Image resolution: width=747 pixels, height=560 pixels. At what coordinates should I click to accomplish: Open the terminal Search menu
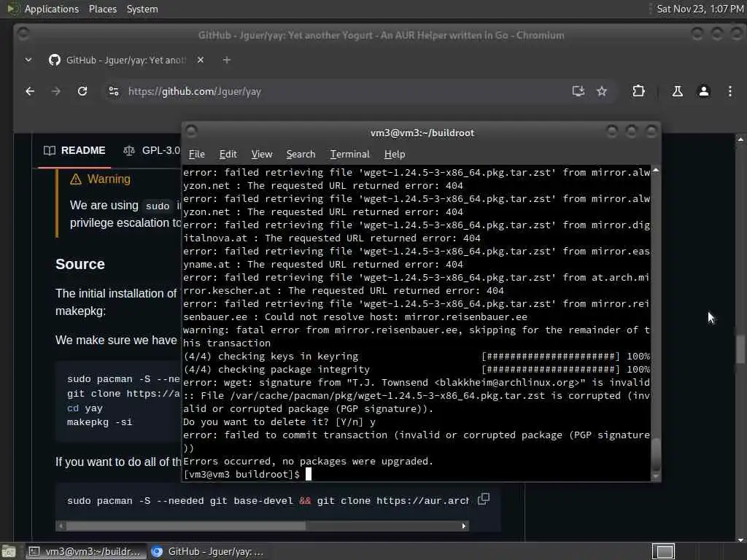[x=301, y=155]
